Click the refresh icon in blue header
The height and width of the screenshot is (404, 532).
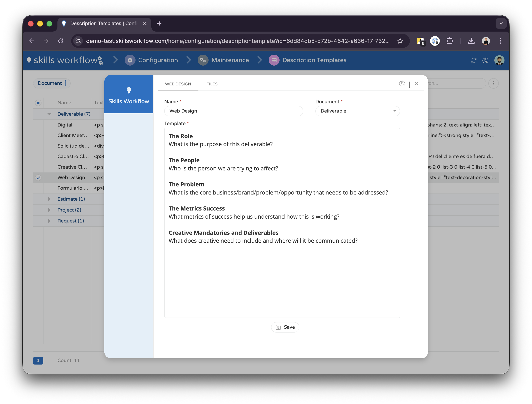pyautogui.click(x=474, y=60)
